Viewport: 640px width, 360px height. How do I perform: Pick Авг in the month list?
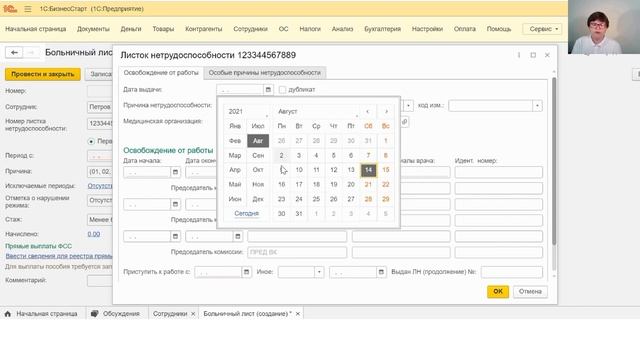[258, 141]
